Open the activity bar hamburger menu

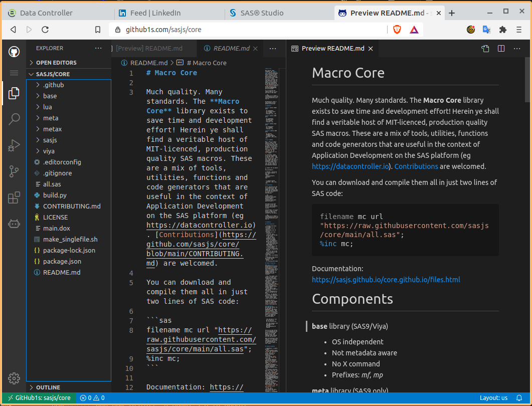[14, 73]
